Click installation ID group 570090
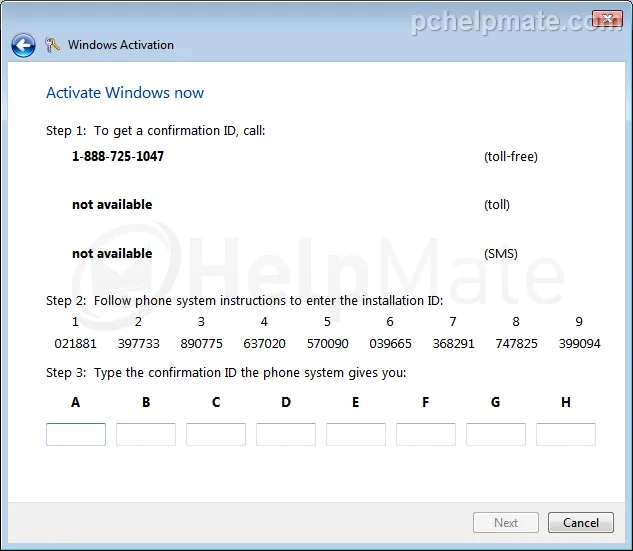The width and height of the screenshot is (633, 551). pyautogui.click(x=327, y=344)
